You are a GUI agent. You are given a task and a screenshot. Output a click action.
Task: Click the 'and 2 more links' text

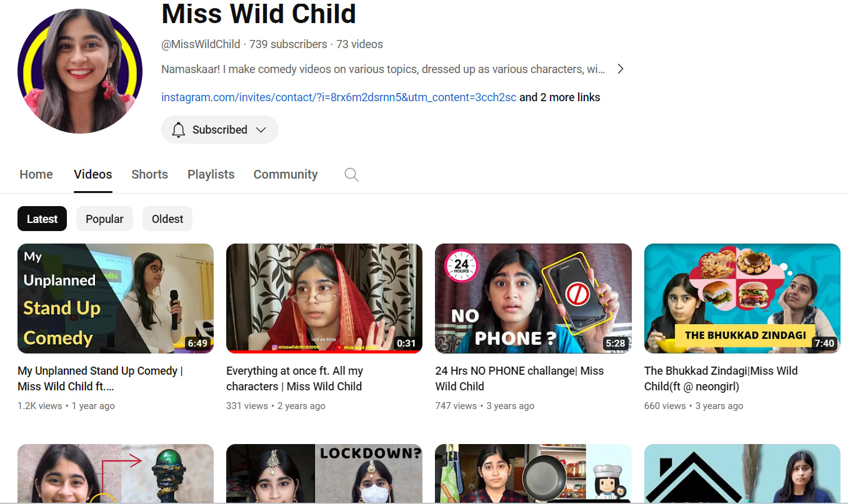(560, 97)
